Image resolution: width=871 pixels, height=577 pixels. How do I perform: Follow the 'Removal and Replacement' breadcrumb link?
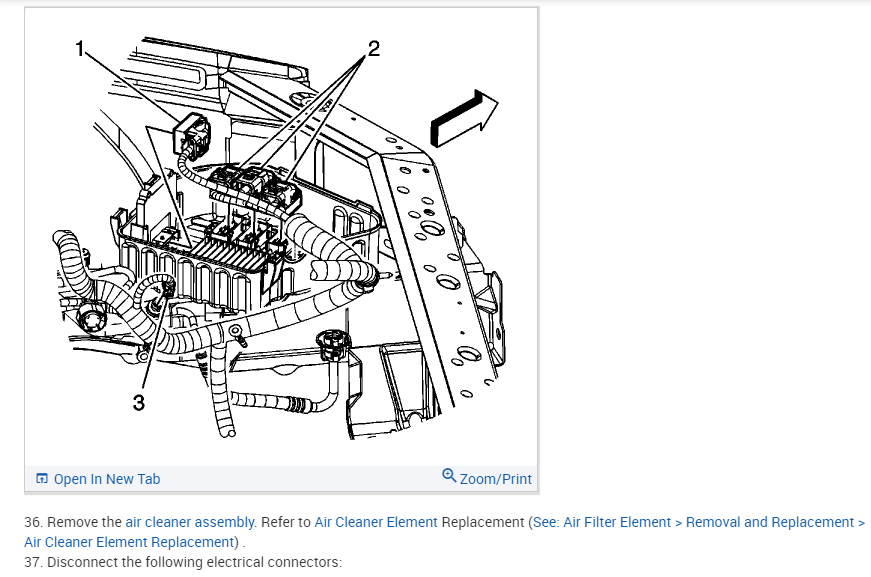(769, 522)
